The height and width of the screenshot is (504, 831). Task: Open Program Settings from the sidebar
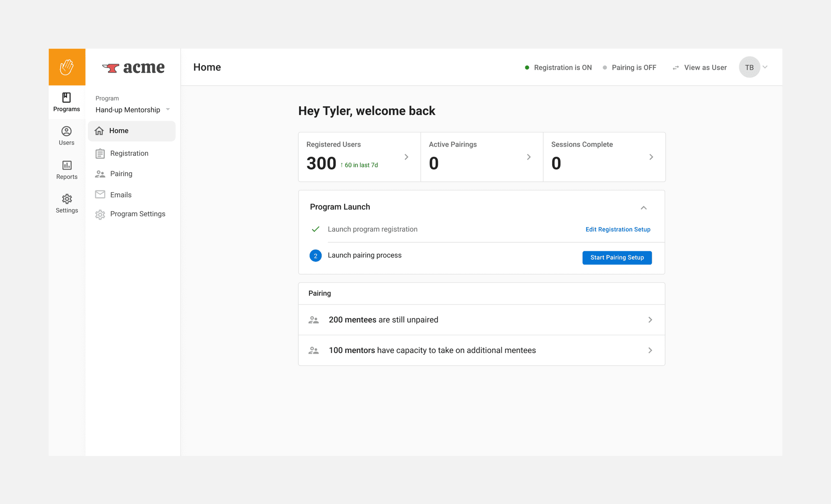pyautogui.click(x=138, y=214)
